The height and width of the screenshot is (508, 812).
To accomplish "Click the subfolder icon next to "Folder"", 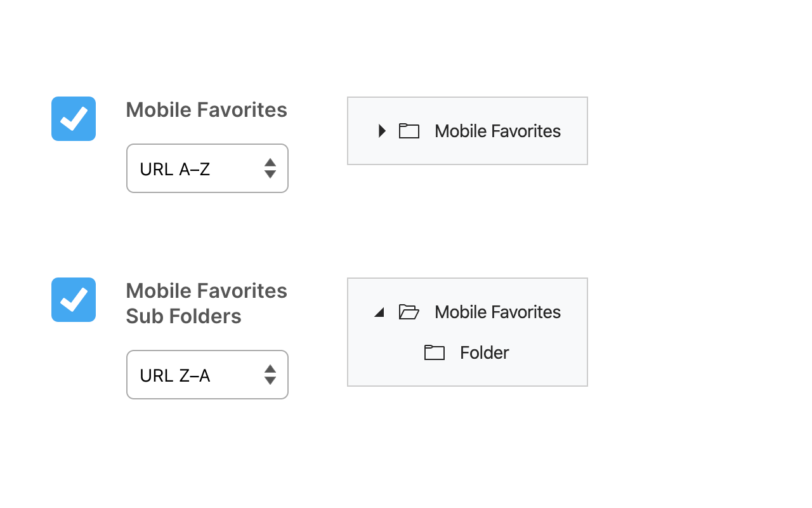I will [435, 353].
